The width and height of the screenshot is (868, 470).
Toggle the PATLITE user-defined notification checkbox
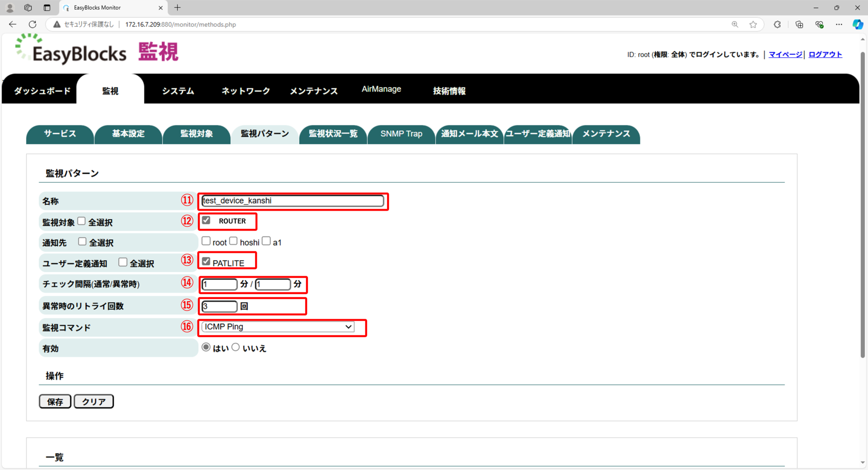coord(206,261)
